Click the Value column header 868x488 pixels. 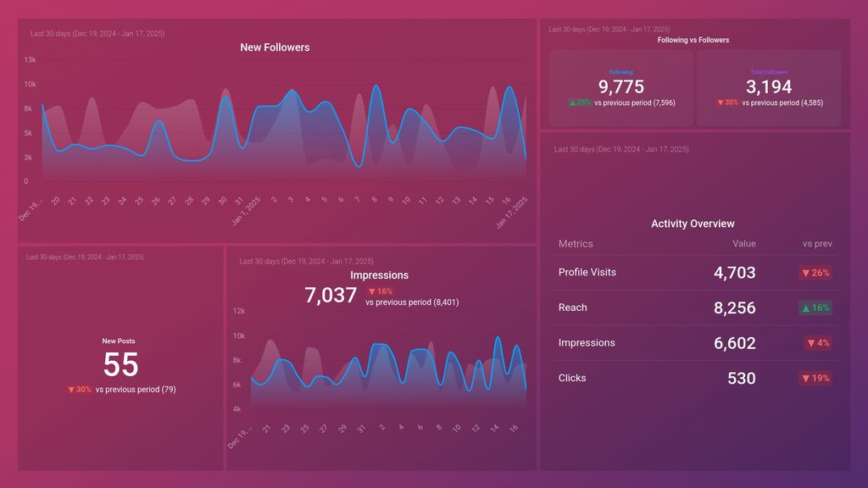click(744, 243)
